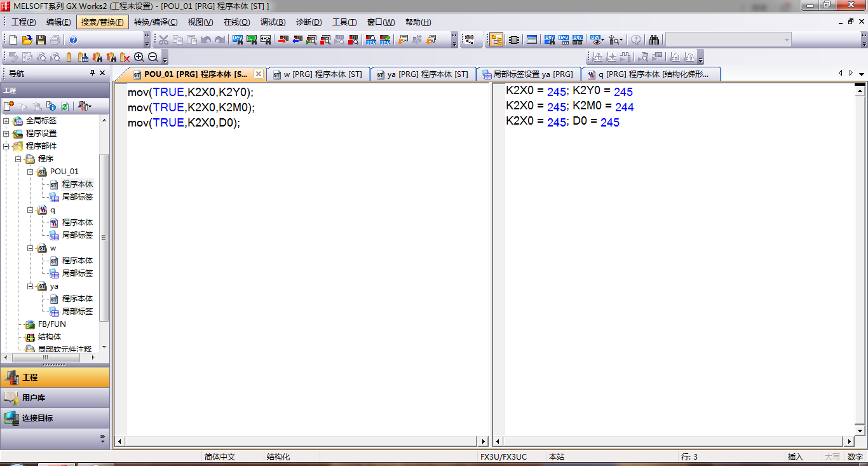This screenshot has height=466, width=868.
Task: Save the project using the floppy disk icon
Action: coord(41,39)
